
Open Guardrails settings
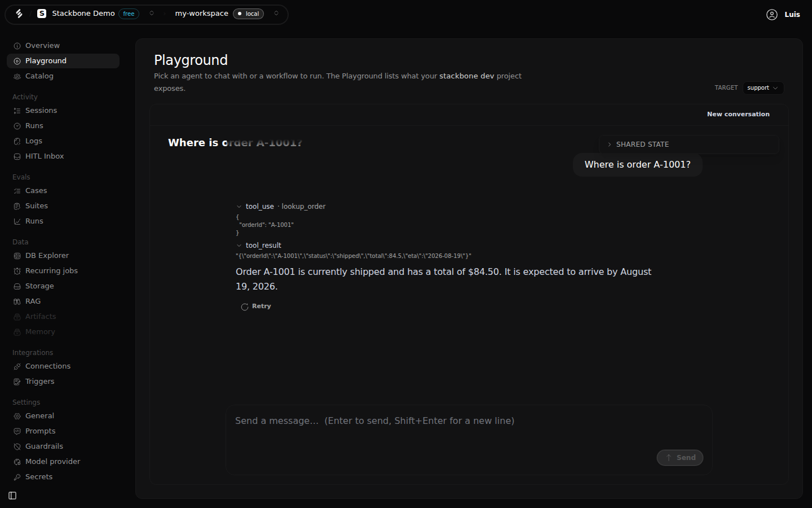pos(63,446)
